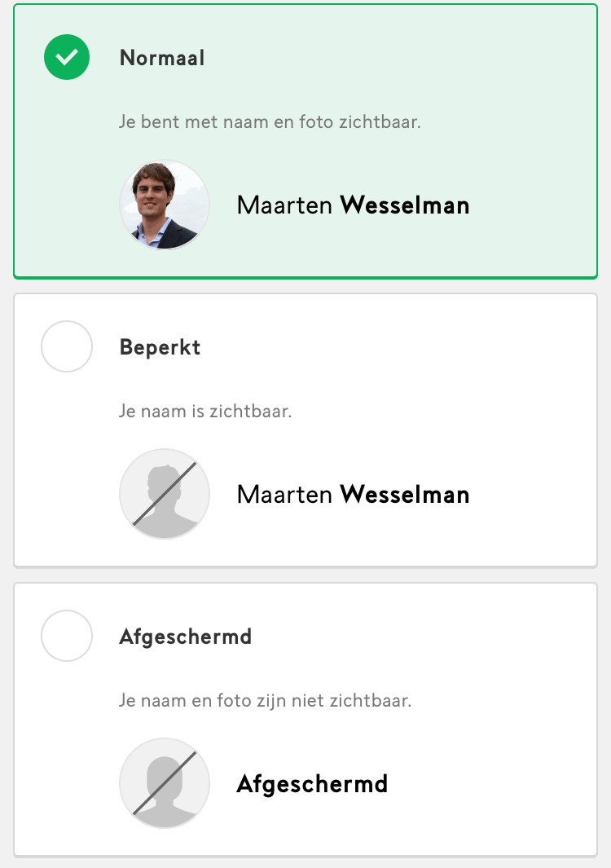Click 'Je bent met naam en foto zichtbaar' text
Screen dimensions: 611x868
pos(270,121)
